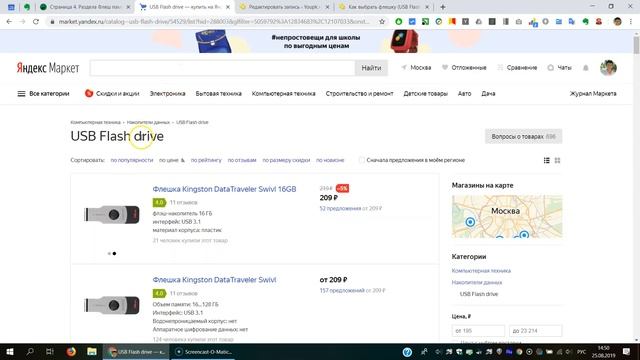This screenshot has height=360, width=640.
Task: Sort по популярности
Action: [x=132, y=160]
